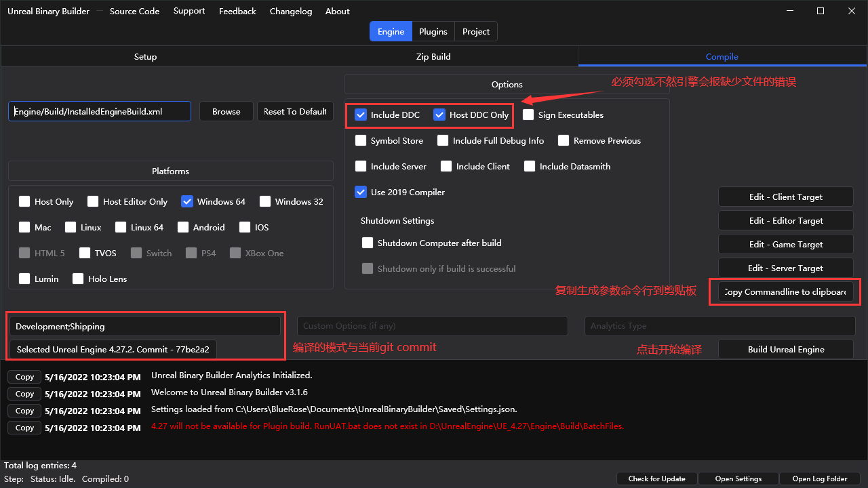Open the Support menu item
The height and width of the screenshot is (488, 868).
coord(189,11)
